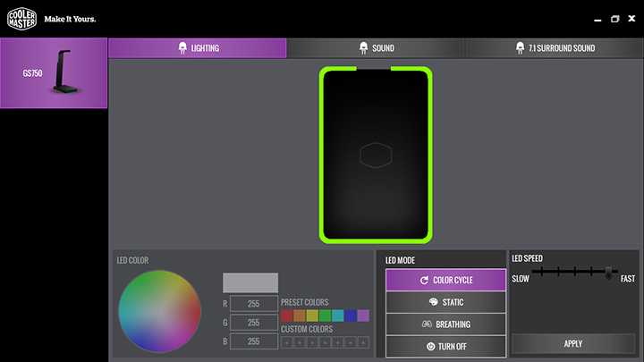This screenshot has height=362, width=644.
Task: Click the R value input field
Action: click(254, 304)
